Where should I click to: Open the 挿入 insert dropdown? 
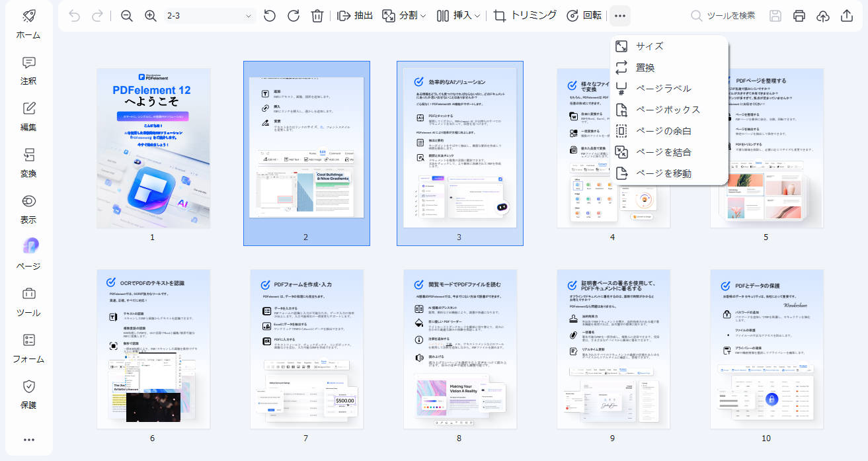point(461,15)
